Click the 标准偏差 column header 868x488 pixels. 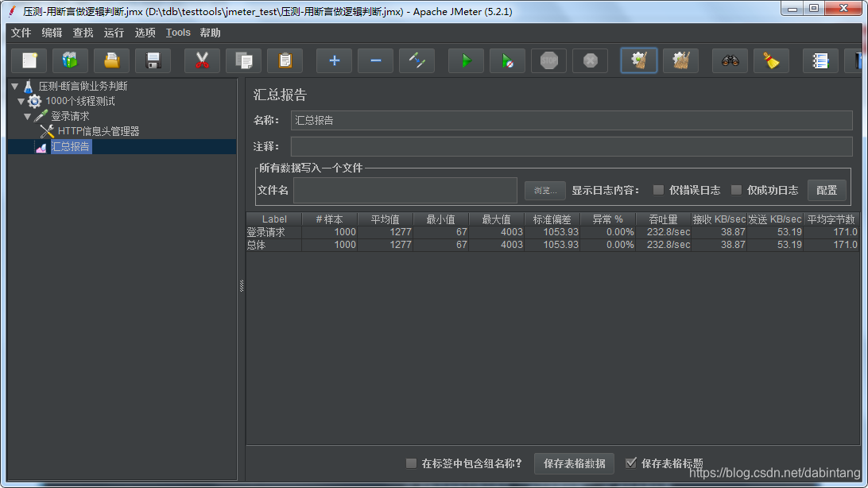click(x=552, y=219)
